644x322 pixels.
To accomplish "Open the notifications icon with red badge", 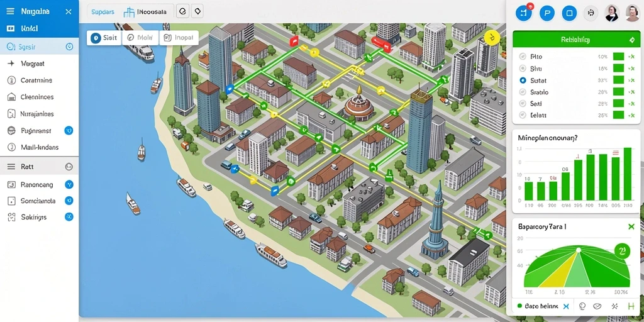I will click(x=524, y=13).
